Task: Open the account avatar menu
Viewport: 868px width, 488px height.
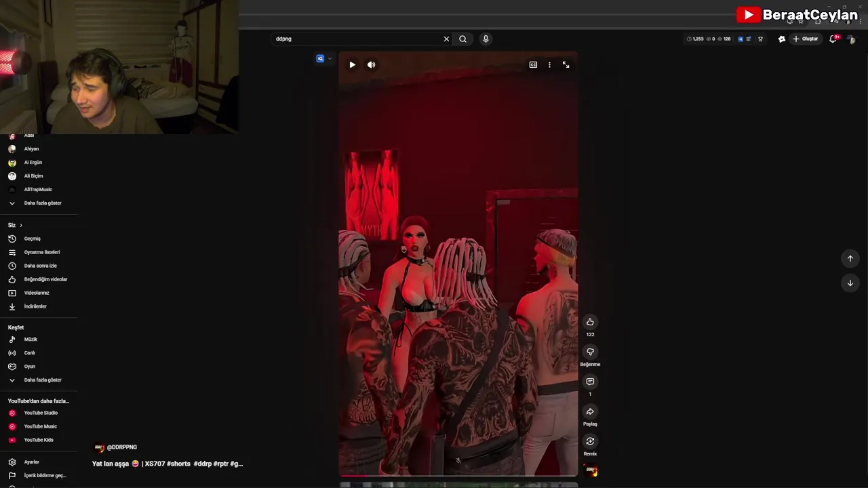Action: coord(851,39)
